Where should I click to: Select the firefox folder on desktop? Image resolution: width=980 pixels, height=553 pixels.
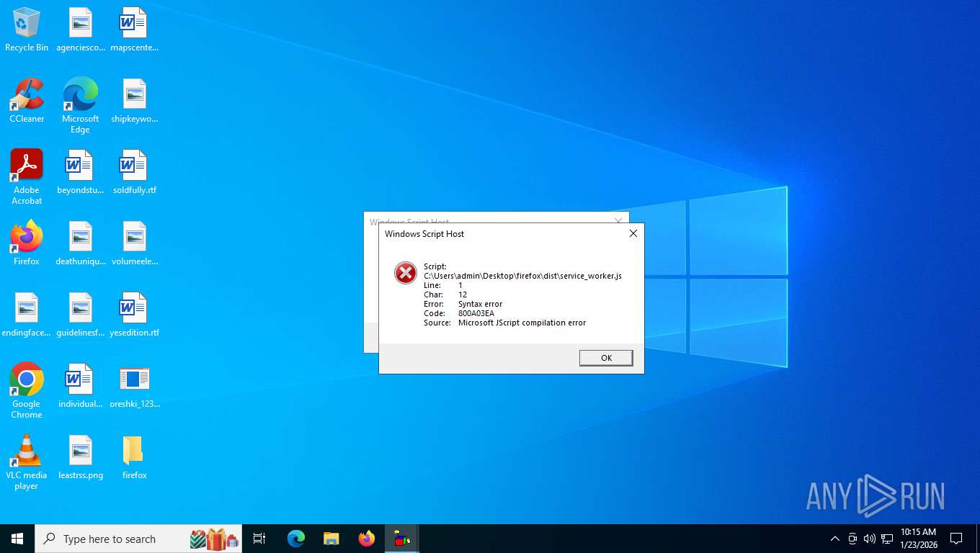pos(134,457)
